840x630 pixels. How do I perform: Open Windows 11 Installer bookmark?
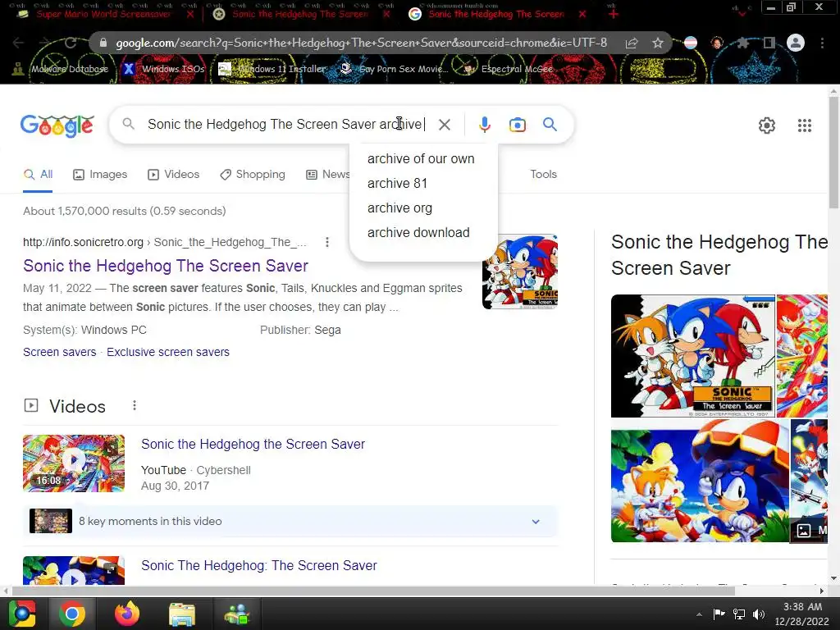click(x=272, y=69)
